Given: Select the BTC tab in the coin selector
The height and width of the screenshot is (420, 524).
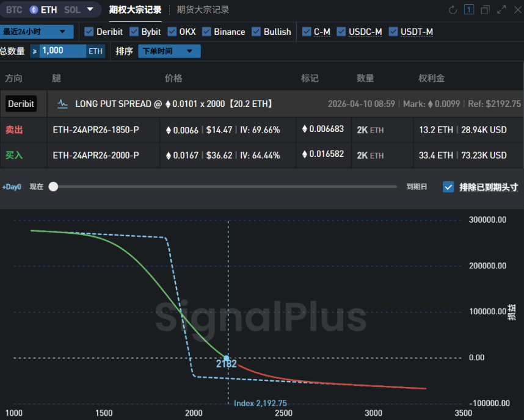Looking at the screenshot, I should pos(15,10).
